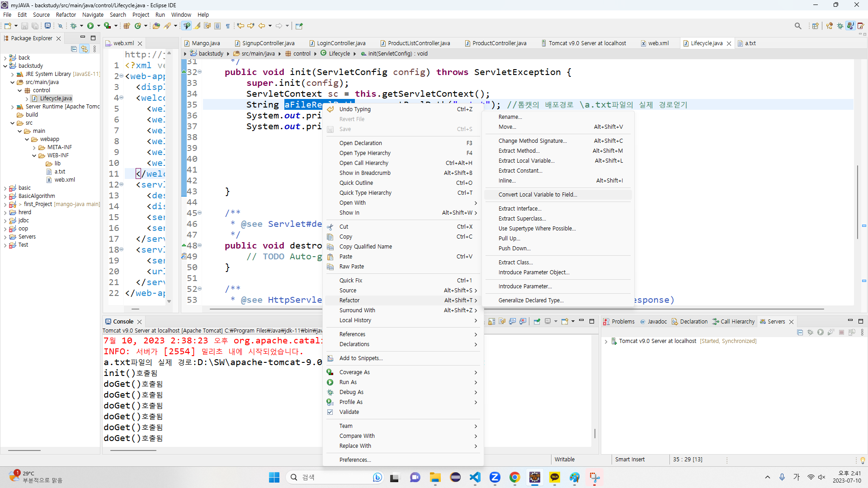The width and height of the screenshot is (868, 488).
Task: Open Chrome from the Windows taskbar
Action: (514, 478)
